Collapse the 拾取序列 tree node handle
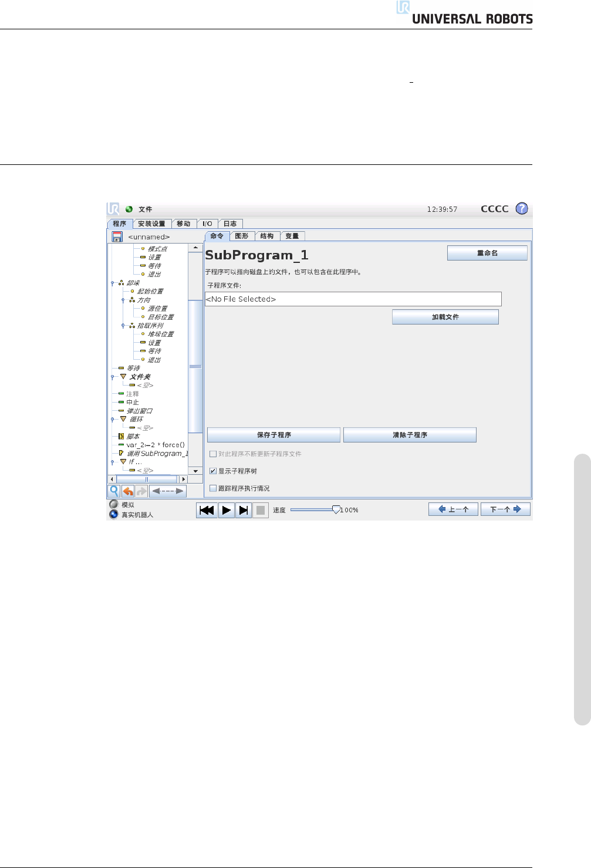Viewport: 591px width, 868px height. click(123, 326)
